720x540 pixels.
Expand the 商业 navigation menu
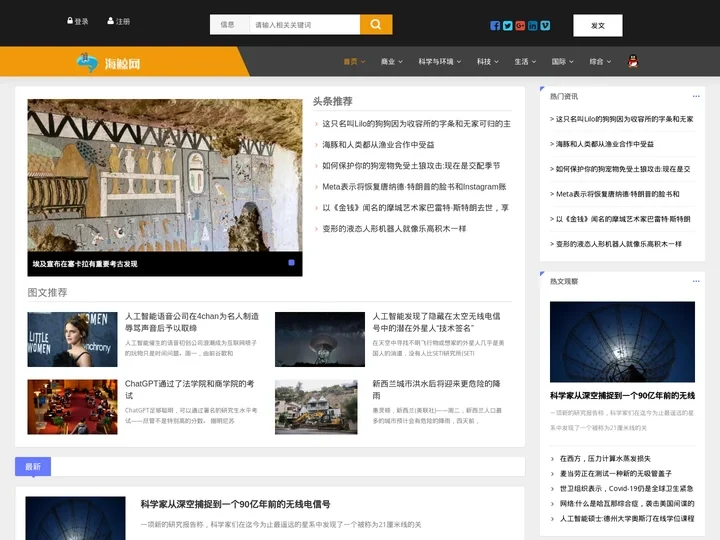click(x=391, y=62)
